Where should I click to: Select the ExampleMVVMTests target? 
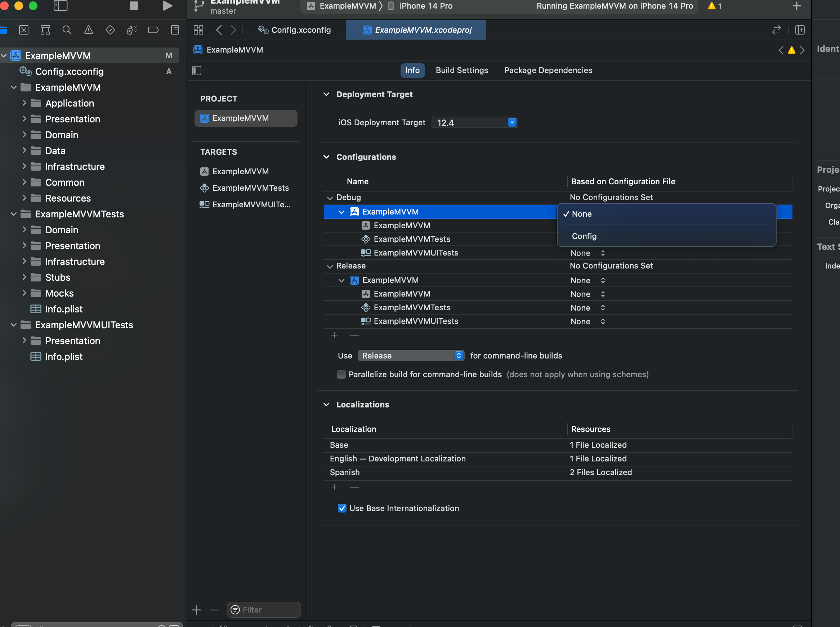tap(250, 188)
